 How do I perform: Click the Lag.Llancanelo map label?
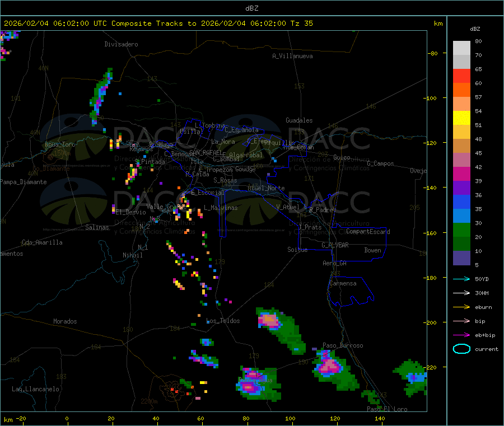pyautogui.click(x=35, y=389)
